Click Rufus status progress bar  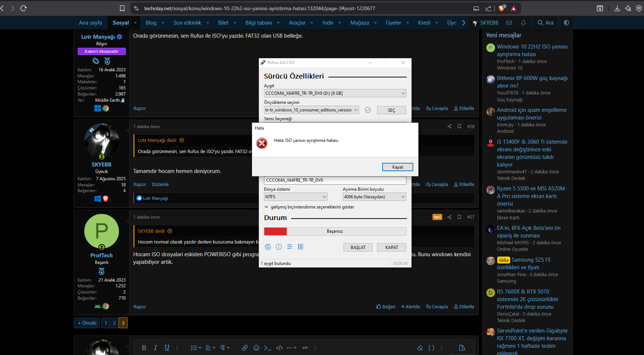[335, 231]
